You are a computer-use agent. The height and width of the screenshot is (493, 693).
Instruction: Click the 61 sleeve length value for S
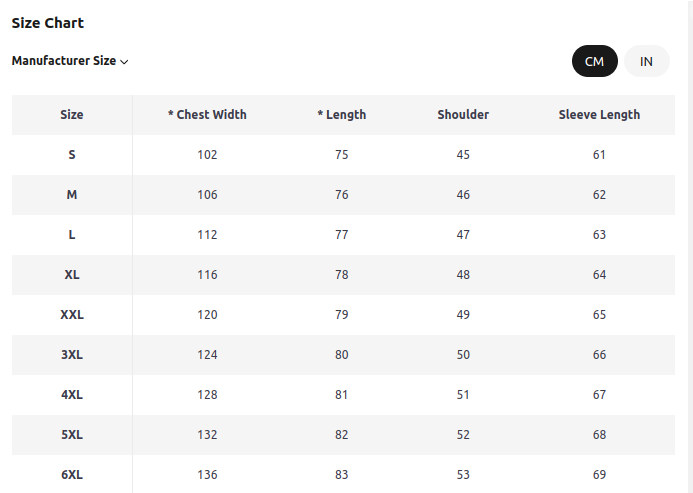599,155
